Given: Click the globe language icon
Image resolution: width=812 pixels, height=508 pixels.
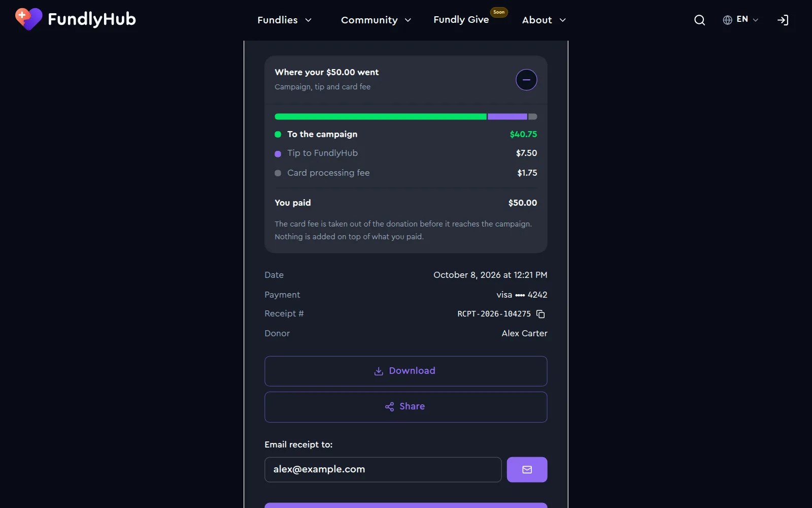Looking at the screenshot, I should [x=727, y=20].
